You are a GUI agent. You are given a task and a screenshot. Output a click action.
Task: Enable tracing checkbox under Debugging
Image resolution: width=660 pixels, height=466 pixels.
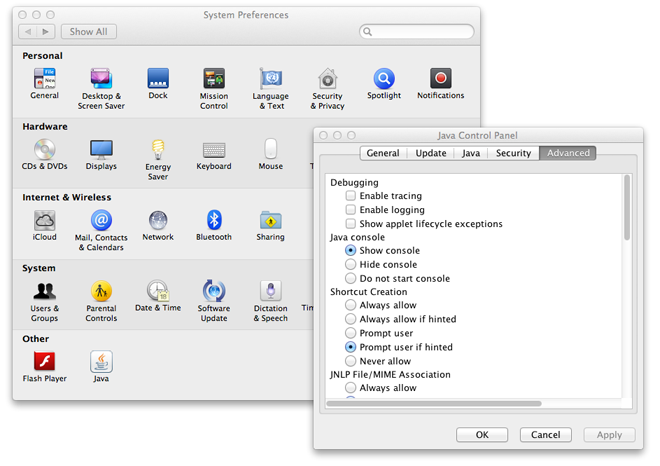[350, 195]
